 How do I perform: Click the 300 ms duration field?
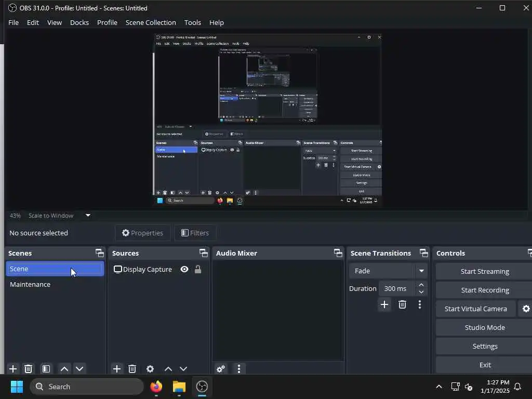click(396, 288)
